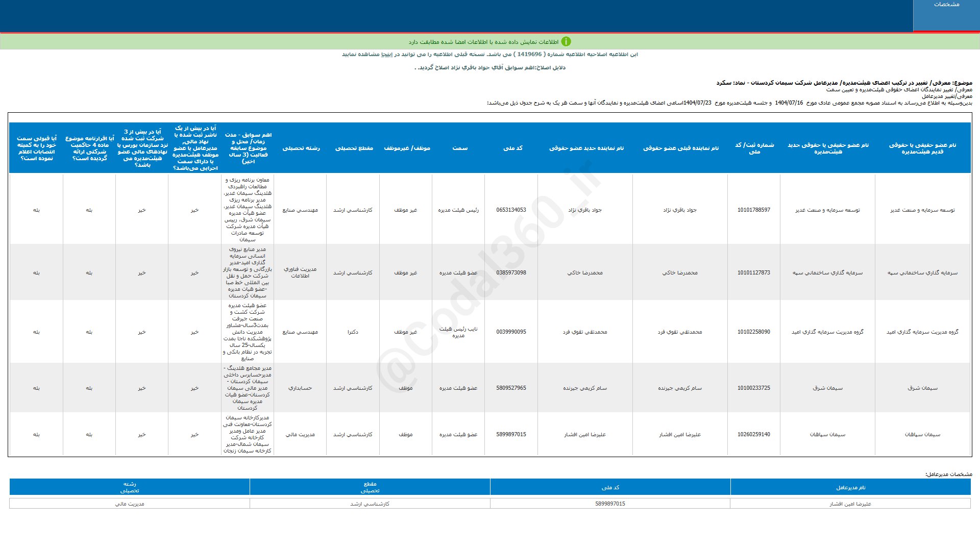980x551 pixels.
Task: Click the نام مدیرعامل header in CEO table
Action: 850,488
